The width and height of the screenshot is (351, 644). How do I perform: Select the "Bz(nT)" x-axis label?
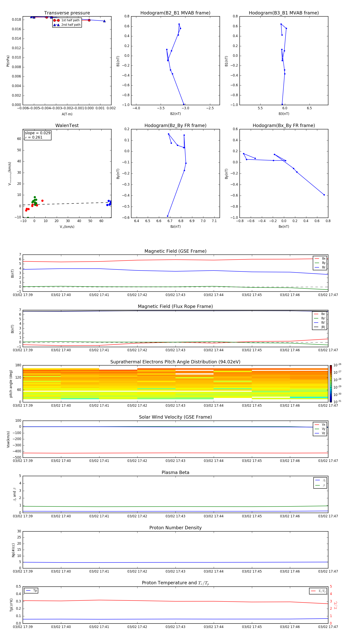[175, 227]
